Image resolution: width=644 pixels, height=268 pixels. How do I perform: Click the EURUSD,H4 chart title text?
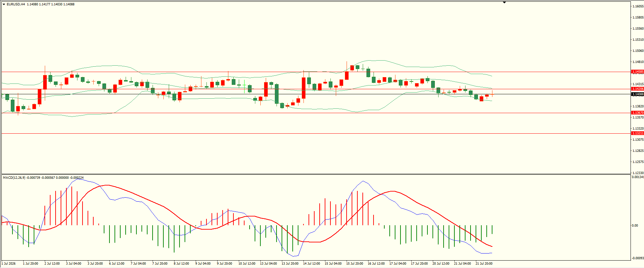pyautogui.click(x=16, y=4)
